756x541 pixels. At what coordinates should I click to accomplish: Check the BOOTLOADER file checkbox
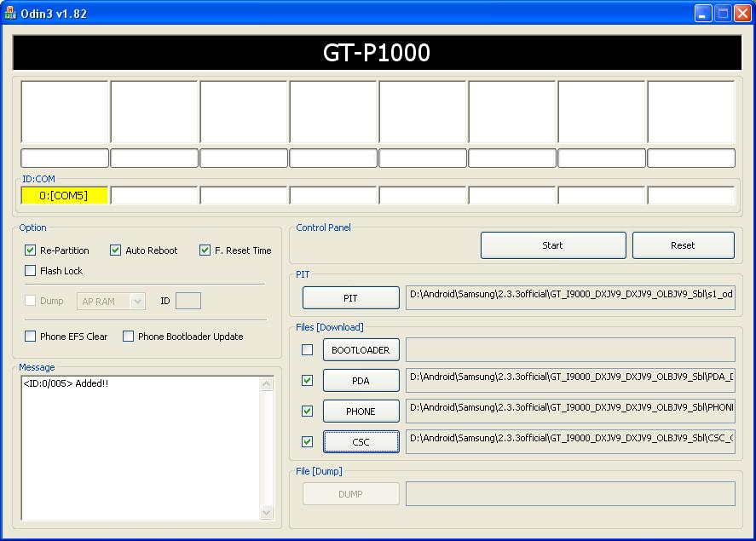pos(307,350)
